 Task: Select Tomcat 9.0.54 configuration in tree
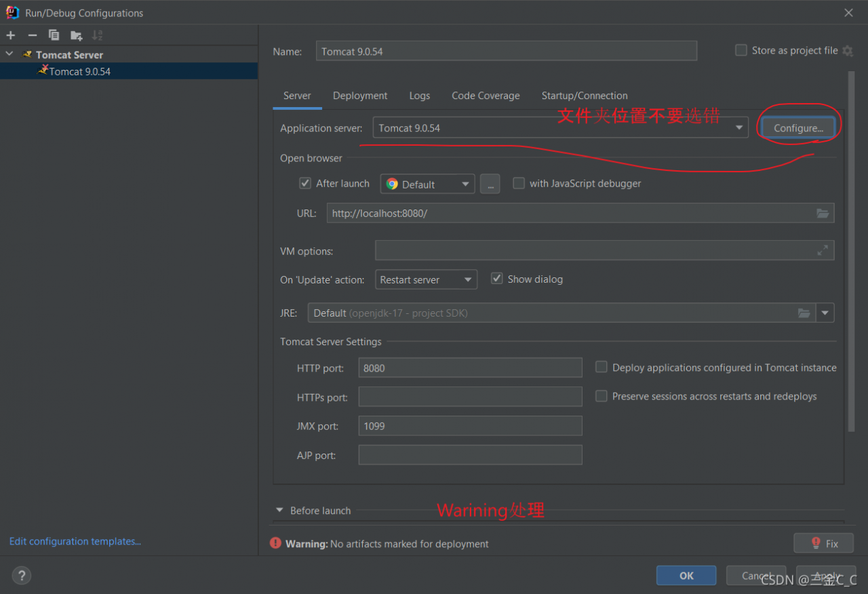(129, 71)
